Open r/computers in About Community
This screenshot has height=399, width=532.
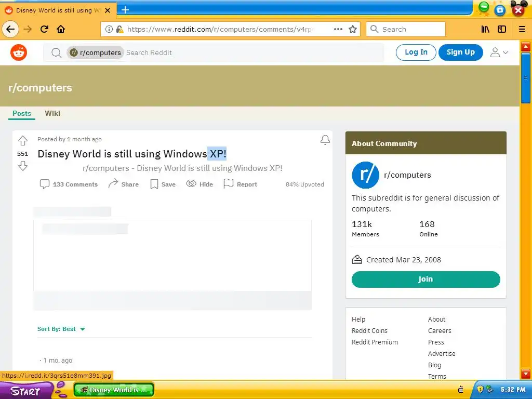pyautogui.click(x=407, y=175)
